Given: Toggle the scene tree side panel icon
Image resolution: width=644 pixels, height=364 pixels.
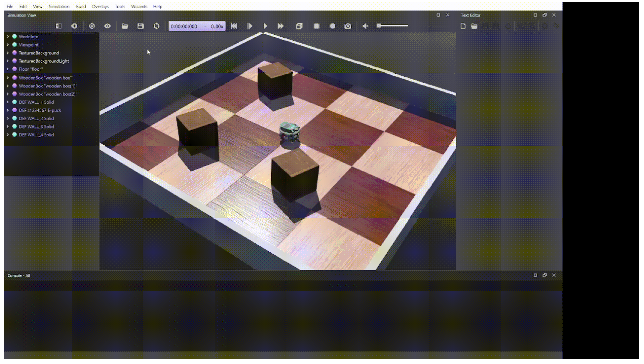Looking at the screenshot, I should [58, 26].
